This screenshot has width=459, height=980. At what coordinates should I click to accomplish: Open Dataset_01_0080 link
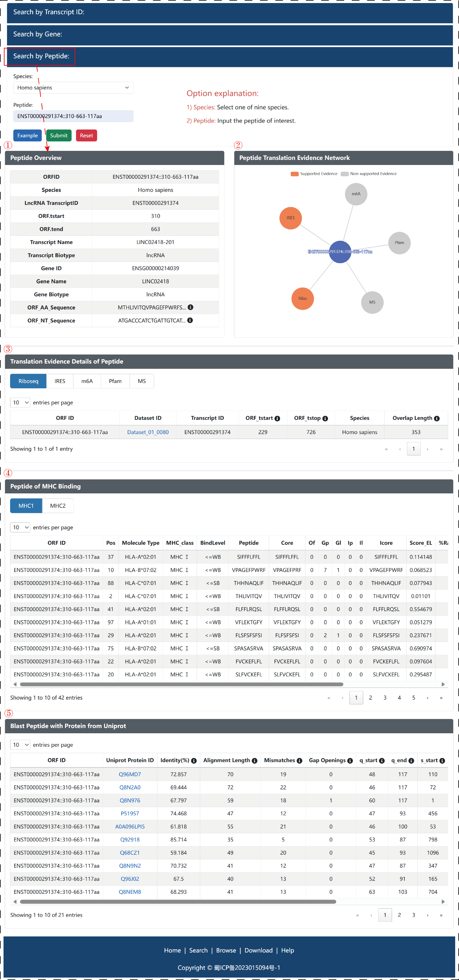148,432
